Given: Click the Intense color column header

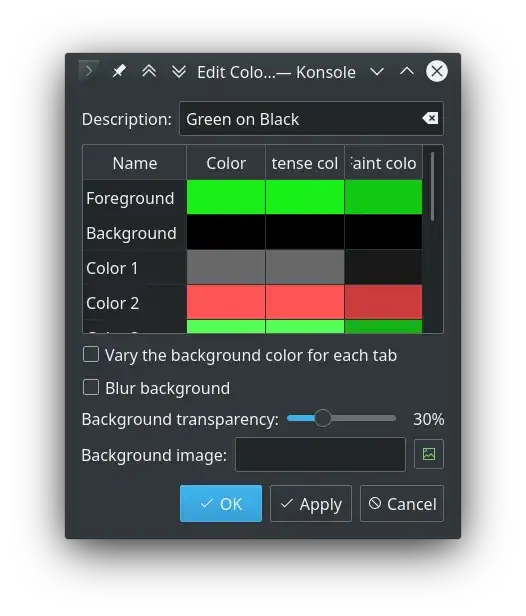Looking at the screenshot, I should pos(305,163).
